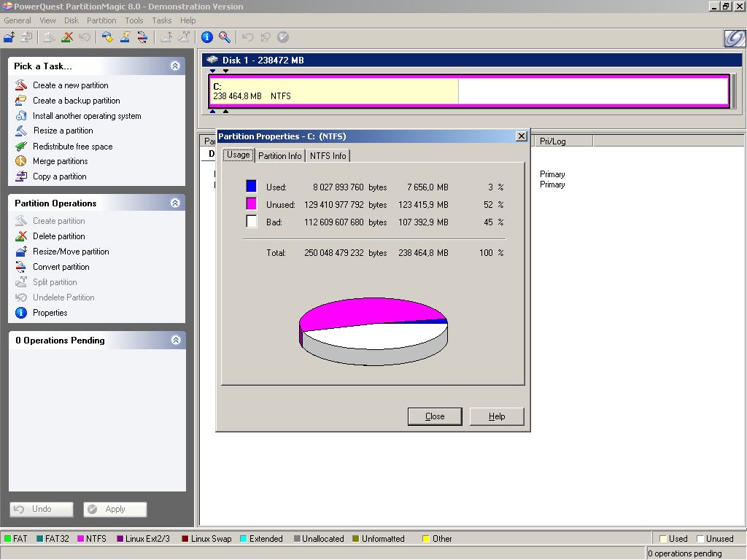Click the white Bad color swatch
The image size is (747, 560).
pos(251,222)
